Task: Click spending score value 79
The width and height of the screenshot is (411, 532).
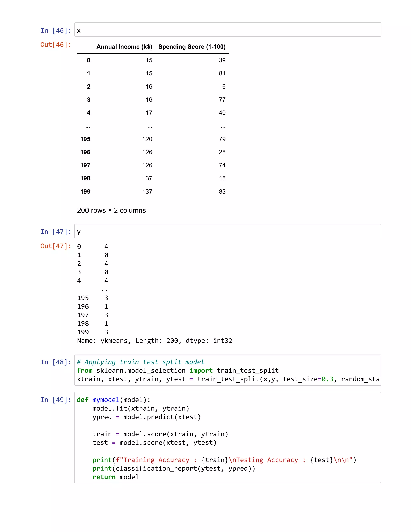Action: click(222, 139)
